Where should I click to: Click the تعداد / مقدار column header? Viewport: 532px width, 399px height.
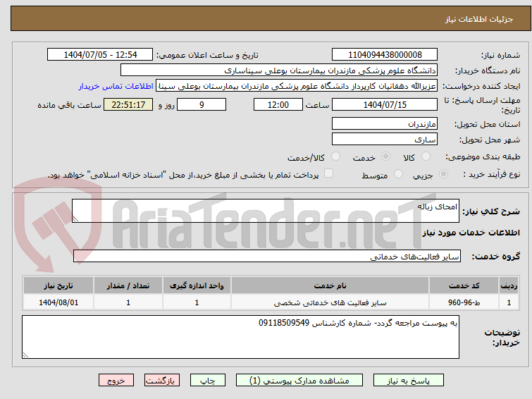(128, 286)
